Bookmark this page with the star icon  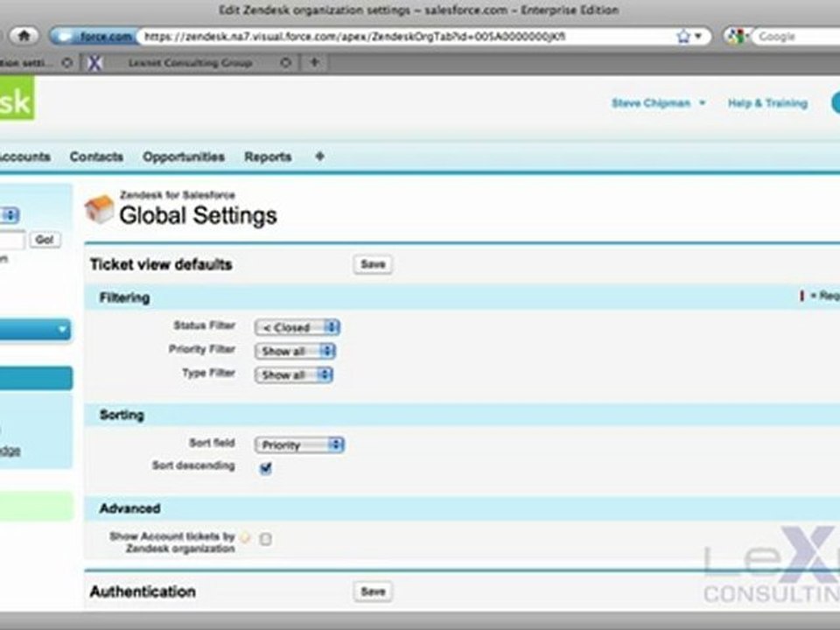(683, 37)
